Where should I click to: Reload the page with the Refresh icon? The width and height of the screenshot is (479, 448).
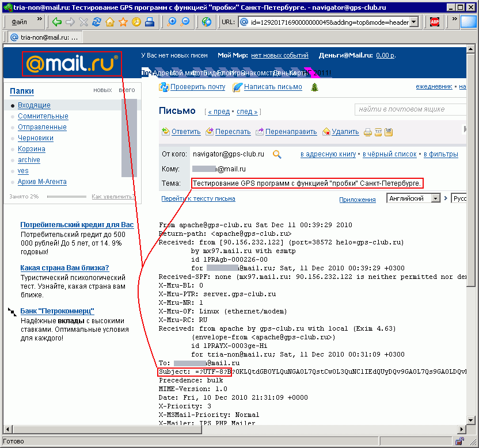tap(97, 22)
